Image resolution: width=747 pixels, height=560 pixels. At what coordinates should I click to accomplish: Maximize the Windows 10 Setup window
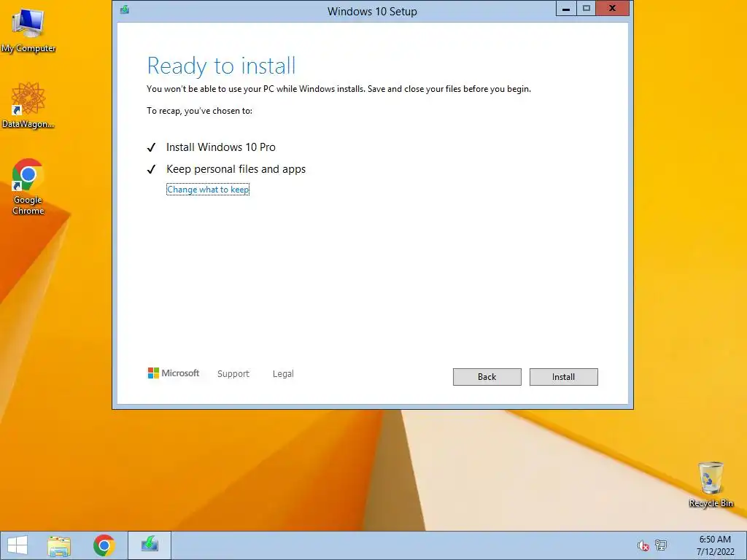(587, 9)
